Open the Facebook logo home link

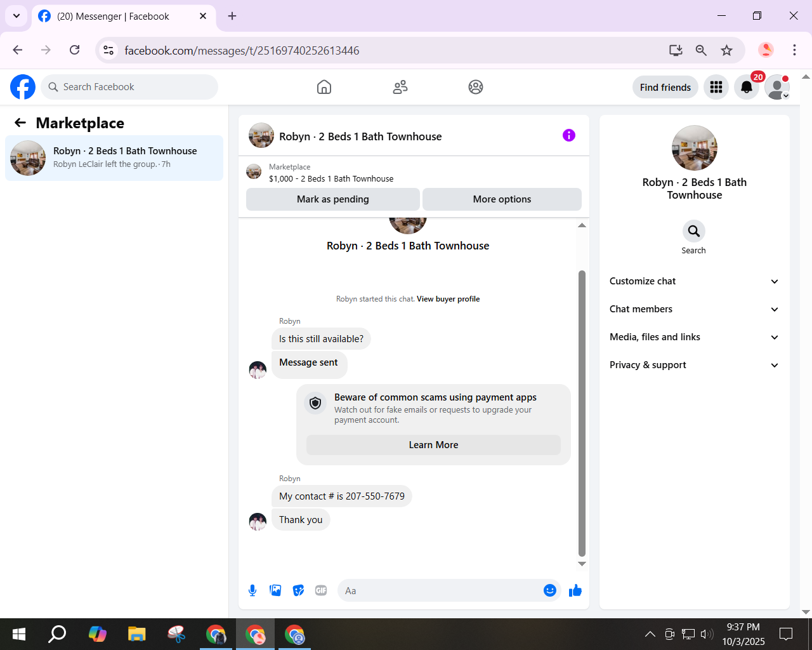click(23, 87)
